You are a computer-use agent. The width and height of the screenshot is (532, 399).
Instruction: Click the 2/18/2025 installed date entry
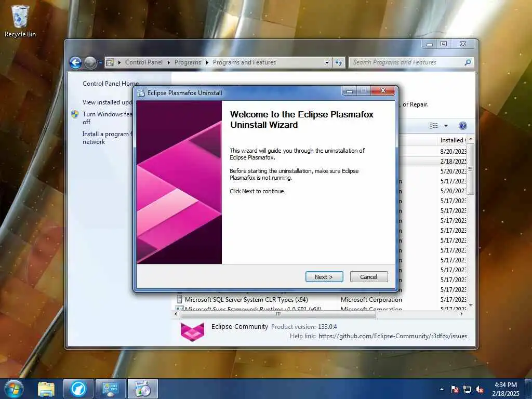pyautogui.click(x=453, y=161)
